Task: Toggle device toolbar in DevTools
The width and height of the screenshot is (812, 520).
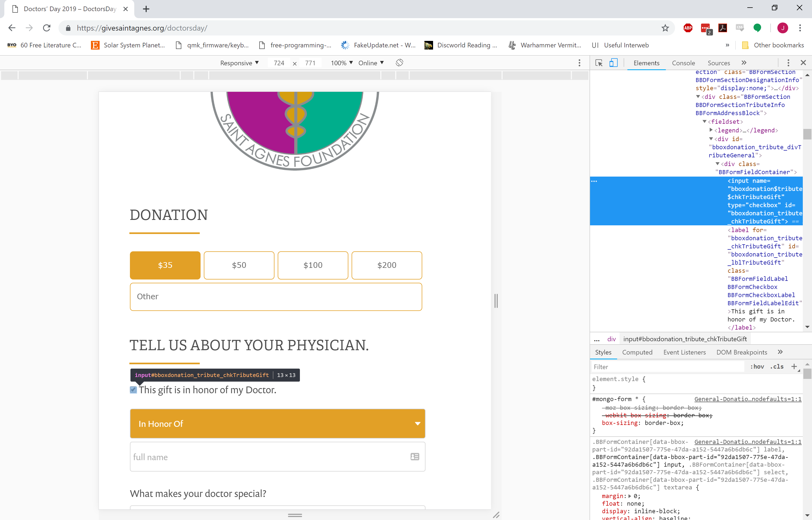Action: coord(613,63)
